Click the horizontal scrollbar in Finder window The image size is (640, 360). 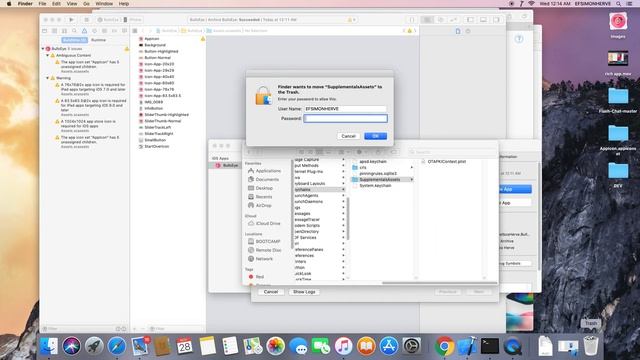pyautogui.click(x=439, y=282)
